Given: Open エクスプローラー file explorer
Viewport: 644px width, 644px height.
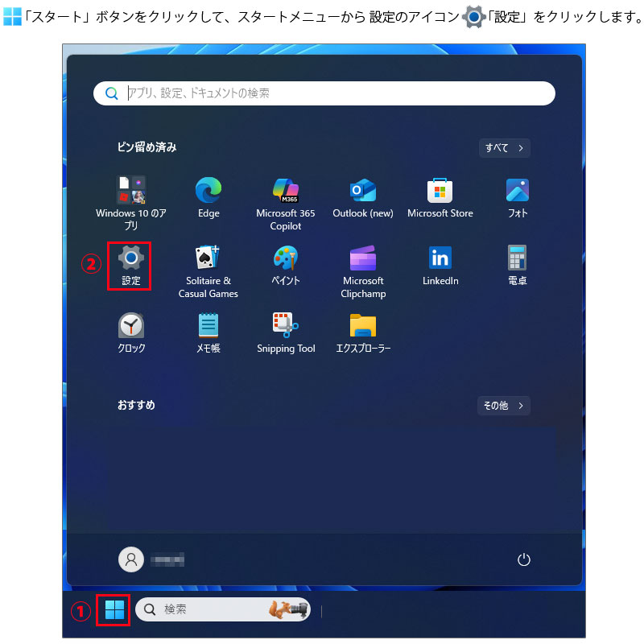Looking at the screenshot, I should click(x=363, y=333).
